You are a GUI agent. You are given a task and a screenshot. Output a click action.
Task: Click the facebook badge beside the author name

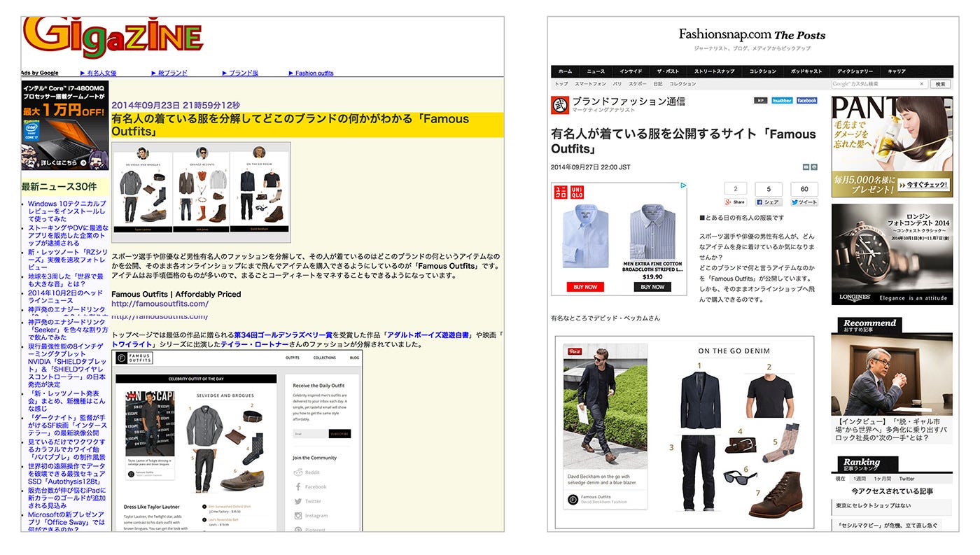pyautogui.click(x=806, y=101)
